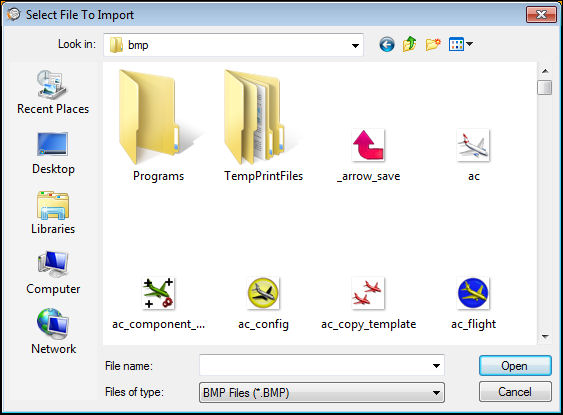
Task: Click the Open button
Action: (x=515, y=365)
